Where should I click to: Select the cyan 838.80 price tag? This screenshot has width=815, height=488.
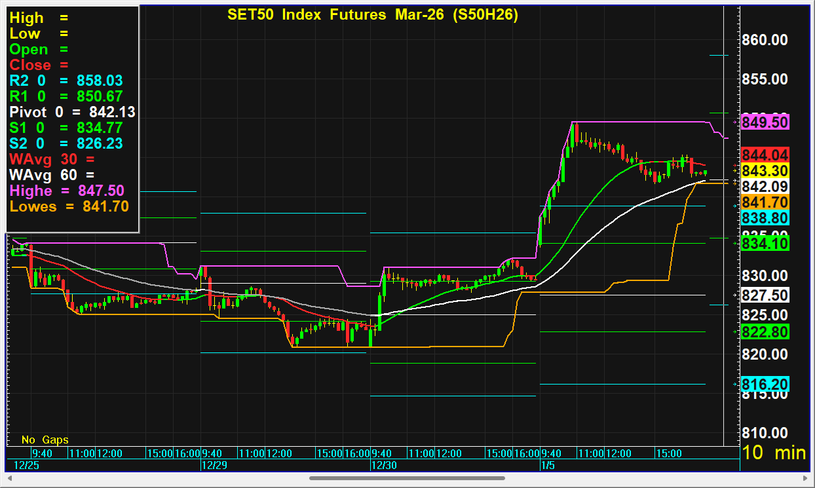coord(765,218)
